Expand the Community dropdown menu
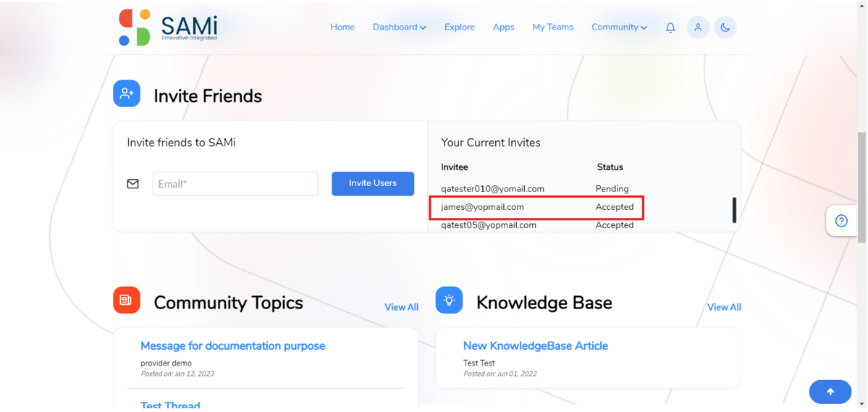The image size is (868, 412). coord(619,27)
